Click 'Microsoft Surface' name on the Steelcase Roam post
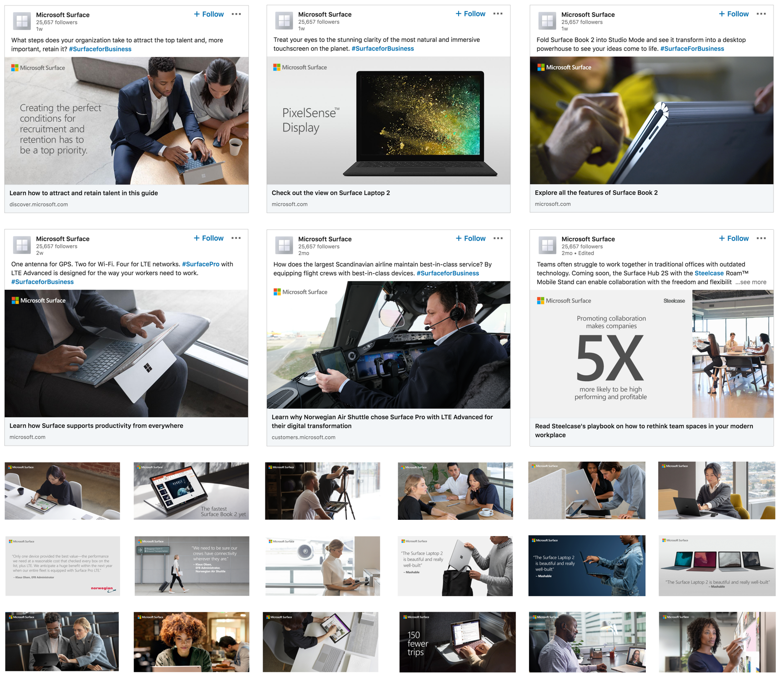784x679 pixels. click(x=588, y=239)
